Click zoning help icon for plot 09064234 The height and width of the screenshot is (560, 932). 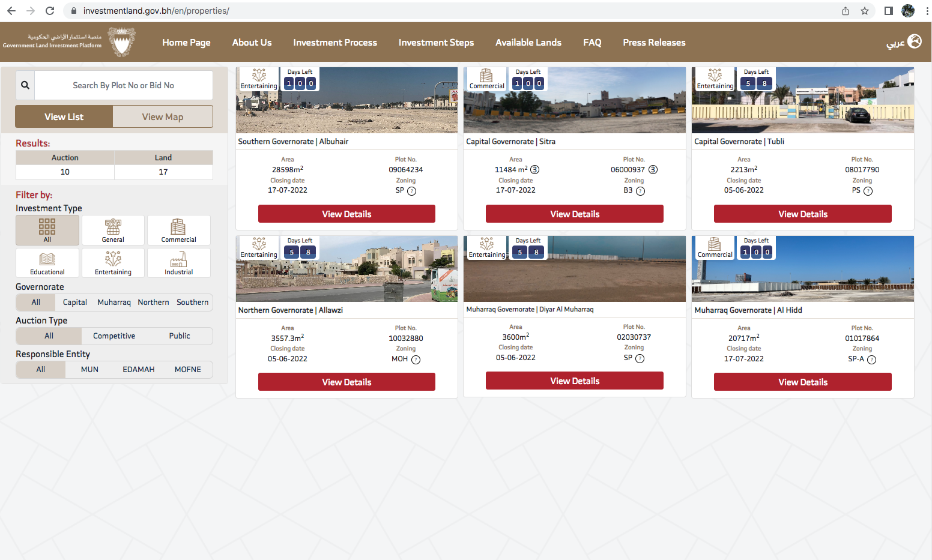click(x=411, y=191)
